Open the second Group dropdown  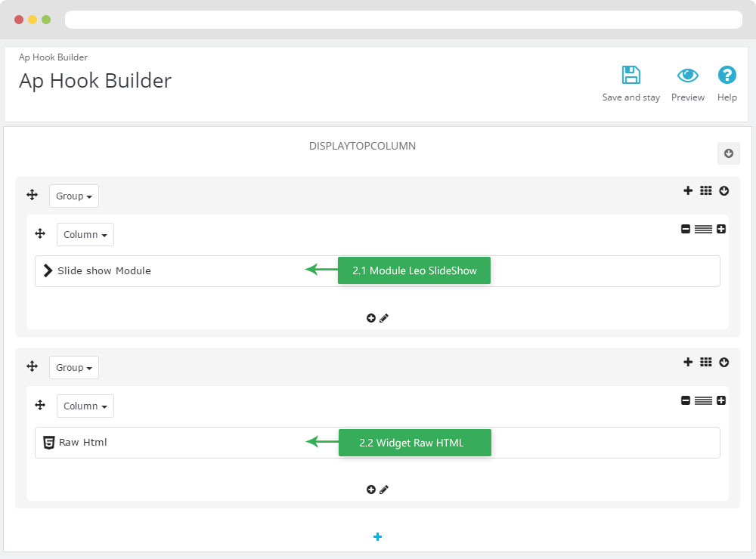pyautogui.click(x=74, y=368)
